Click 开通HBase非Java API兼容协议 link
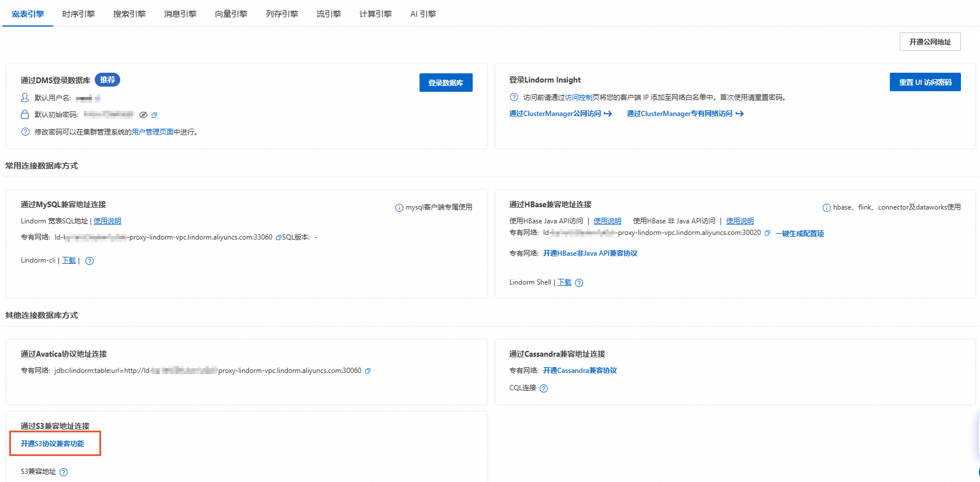The height and width of the screenshot is (482, 980). click(590, 253)
